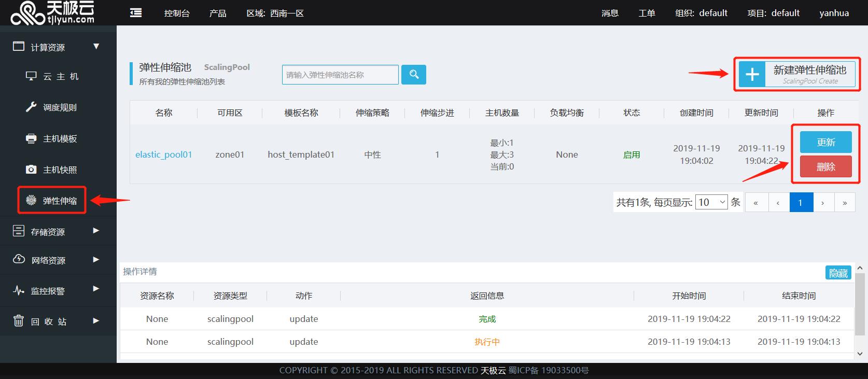
Task: Open 控制台 in the top menu
Action: [x=177, y=13]
